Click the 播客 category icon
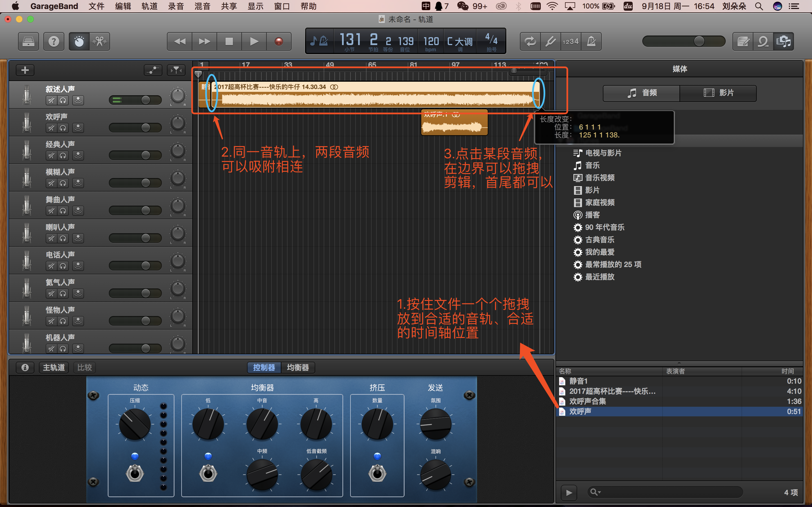The width and height of the screenshot is (812, 507). (x=578, y=215)
